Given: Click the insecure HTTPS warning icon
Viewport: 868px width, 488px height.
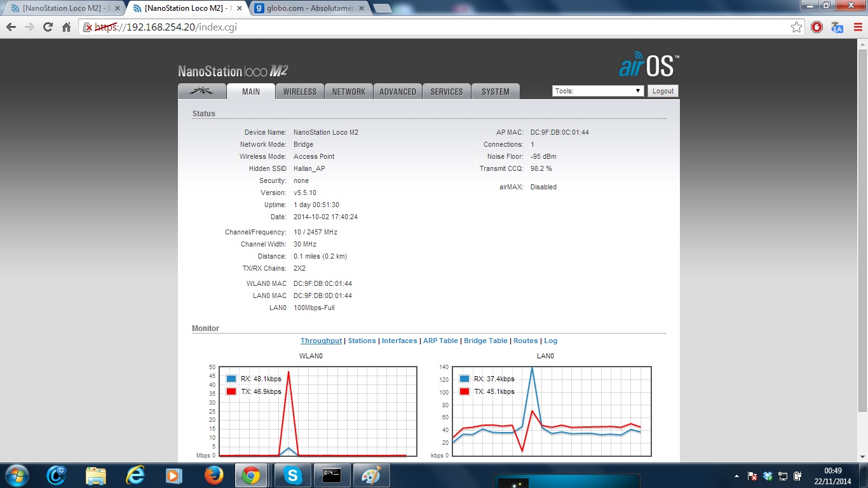Looking at the screenshot, I should click(88, 27).
